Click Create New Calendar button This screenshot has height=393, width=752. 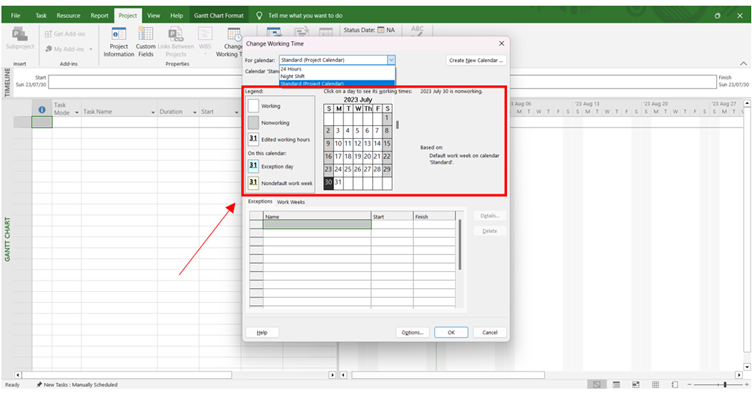(x=476, y=60)
